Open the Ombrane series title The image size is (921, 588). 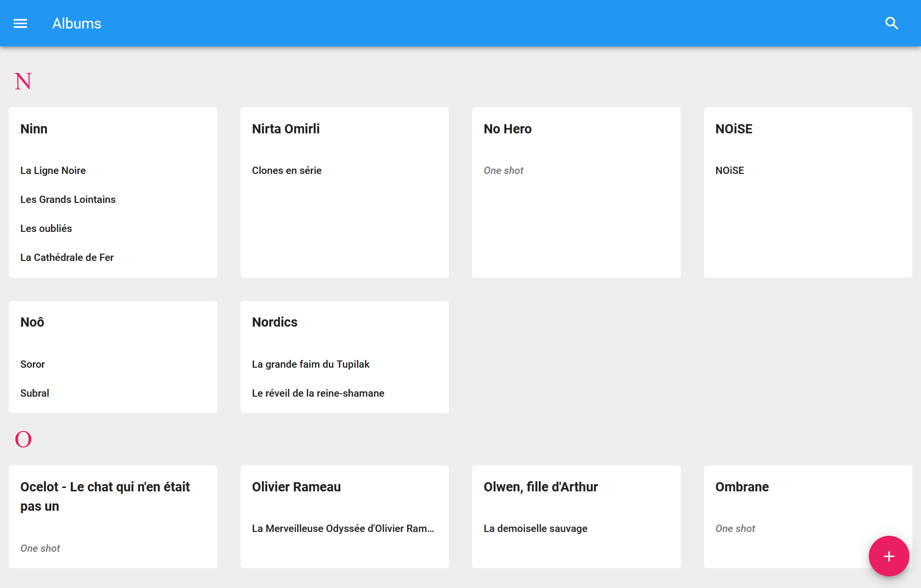click(742, 487)
